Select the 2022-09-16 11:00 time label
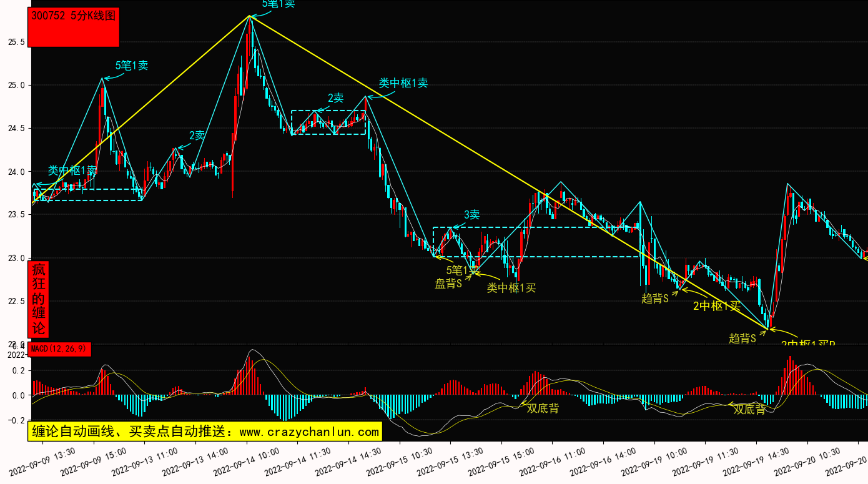The width and height of the screenshot is (868, 484). tap(553, 460)
